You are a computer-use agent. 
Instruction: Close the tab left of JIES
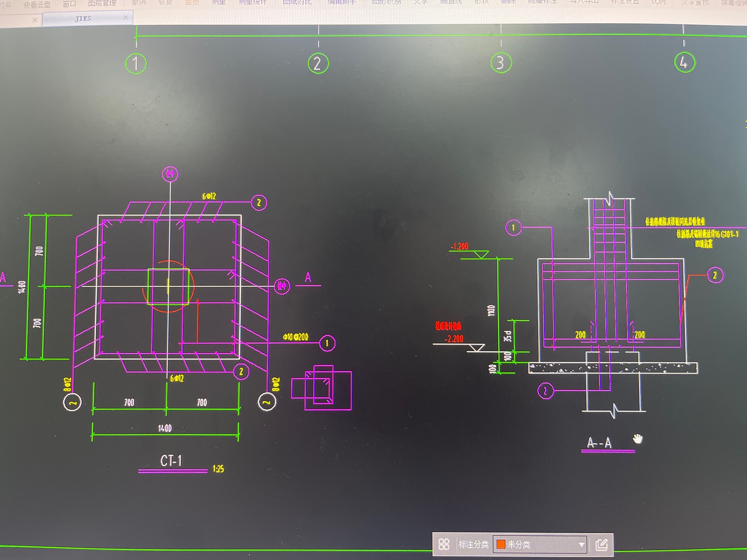(x=35, y=20)
